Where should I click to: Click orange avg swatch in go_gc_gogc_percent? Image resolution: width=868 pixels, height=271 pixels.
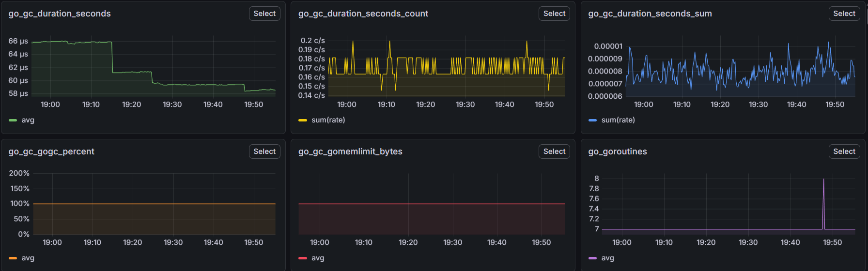coord(13,258)
